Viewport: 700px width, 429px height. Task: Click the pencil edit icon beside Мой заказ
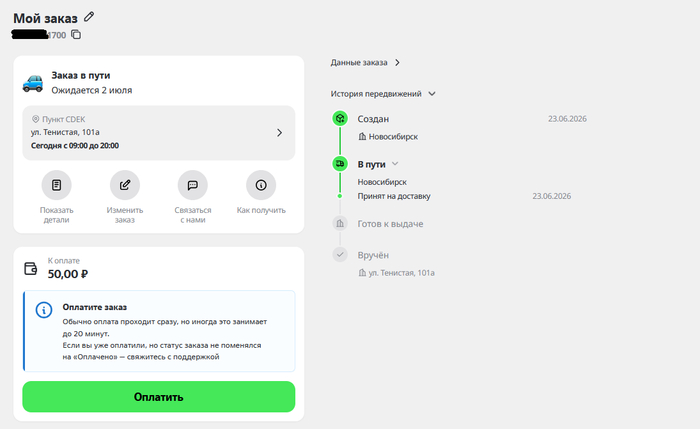click(x=89, y=17)
